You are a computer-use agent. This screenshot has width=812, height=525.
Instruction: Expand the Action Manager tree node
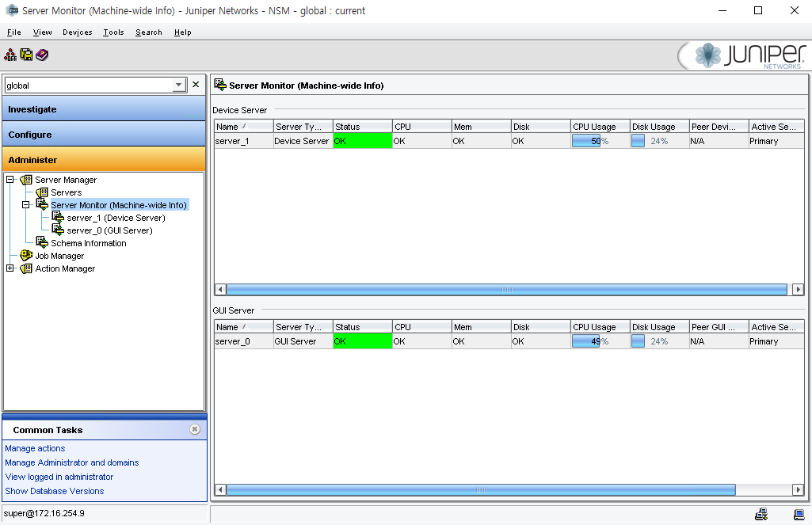[10, 268]
